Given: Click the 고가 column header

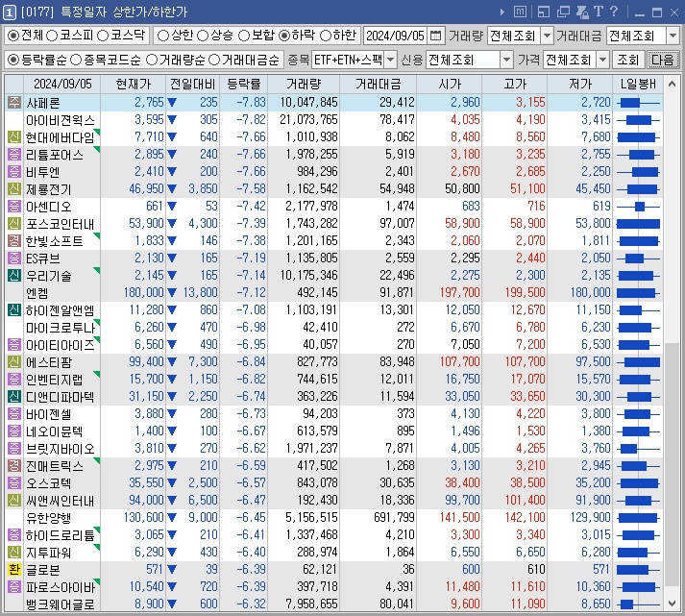Looking at the screenshot, I should coord(515,84).
